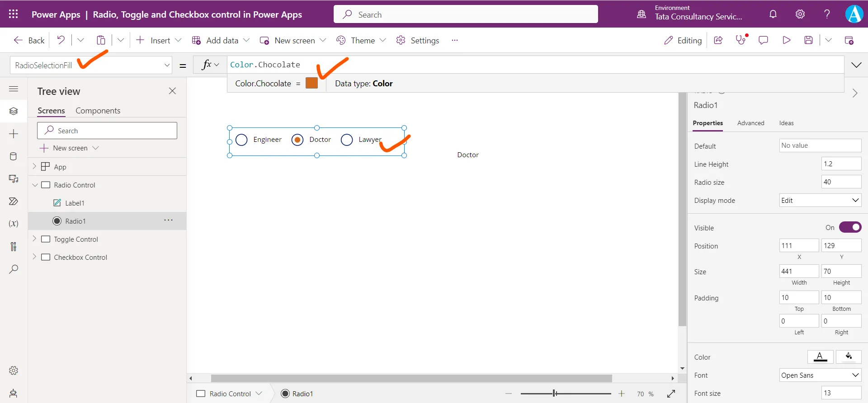This screenshot has width=868, height=403.
Task: Click the Editing mode button
Action: tap(683, 40)
